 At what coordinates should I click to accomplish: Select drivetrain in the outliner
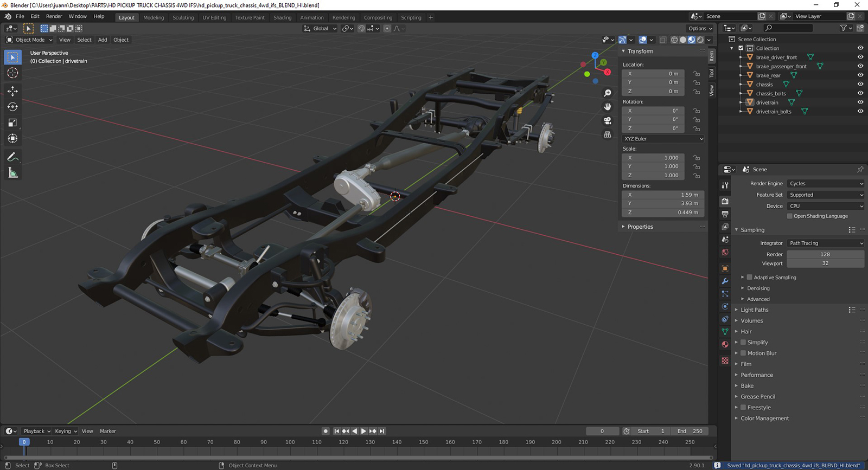(767, 102)
